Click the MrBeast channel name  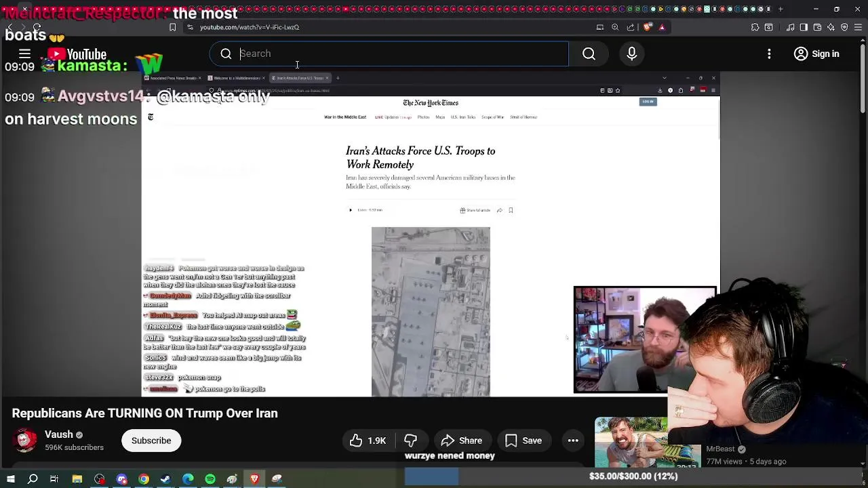720,449
